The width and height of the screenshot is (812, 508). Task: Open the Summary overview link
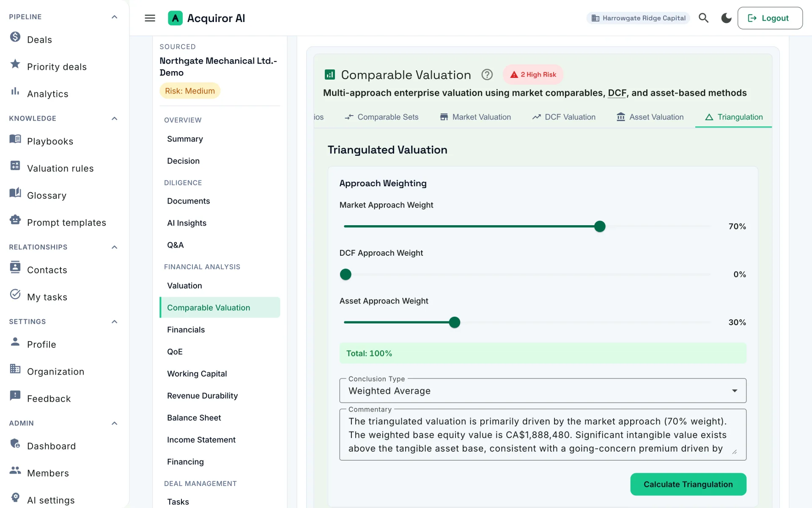pos(185,139)
